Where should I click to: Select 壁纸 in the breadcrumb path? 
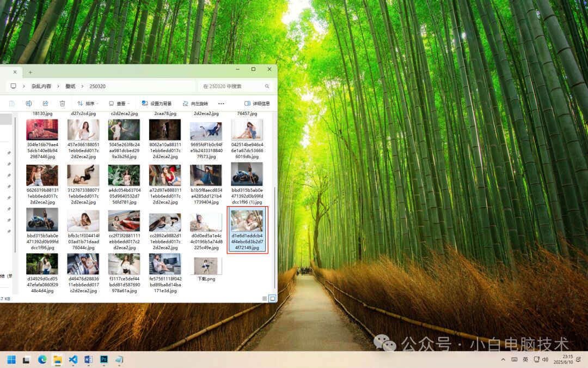click(x=70, y=86)
